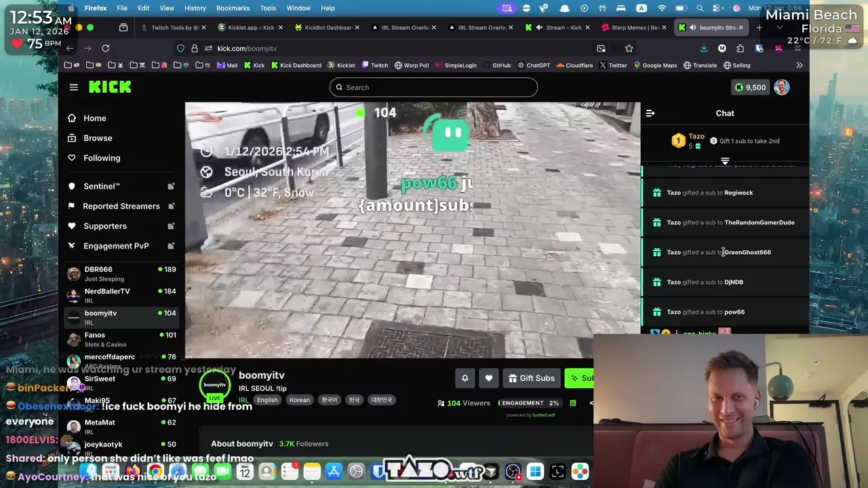This screenshot has height=488, width=868.
Task: Open Kicklet bookmark in bookmarks toolbar
Action: click(341, 65)
